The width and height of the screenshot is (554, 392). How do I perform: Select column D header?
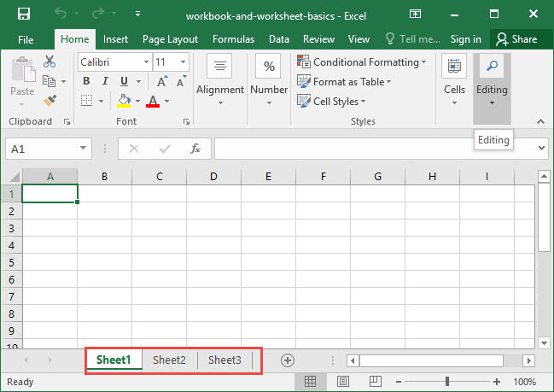(x=213, y=177)
